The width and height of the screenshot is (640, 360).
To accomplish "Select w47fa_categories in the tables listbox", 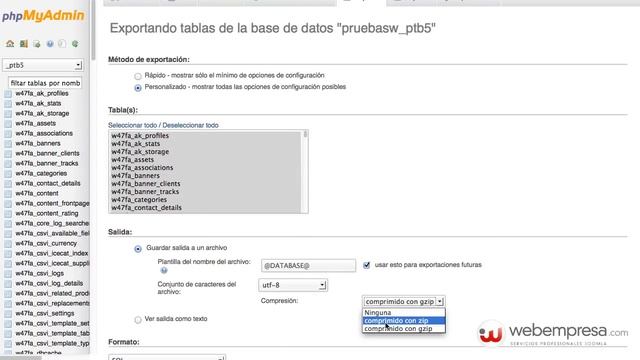I will coord(205,200).
